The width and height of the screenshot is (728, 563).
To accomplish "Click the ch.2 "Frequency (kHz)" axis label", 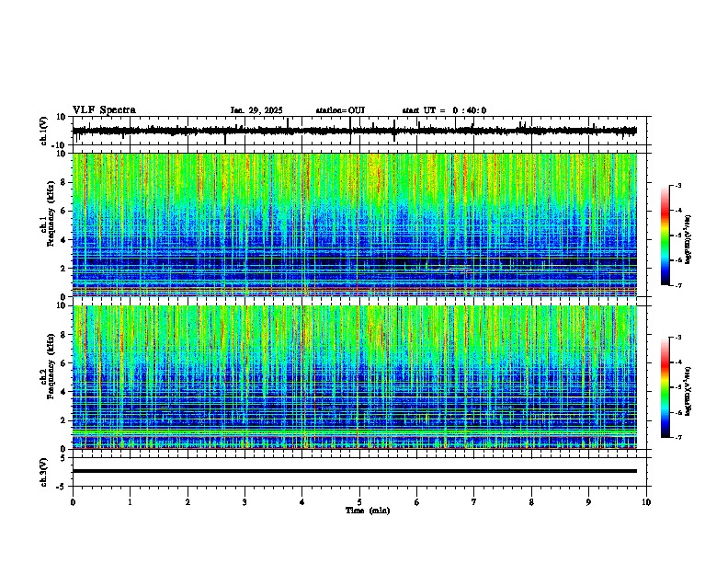I will [51, 366].
